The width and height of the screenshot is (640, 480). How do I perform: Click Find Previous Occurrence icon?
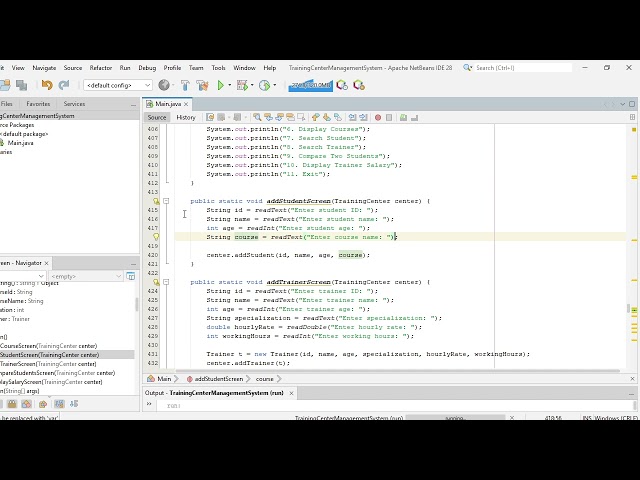tap(268, 118)
